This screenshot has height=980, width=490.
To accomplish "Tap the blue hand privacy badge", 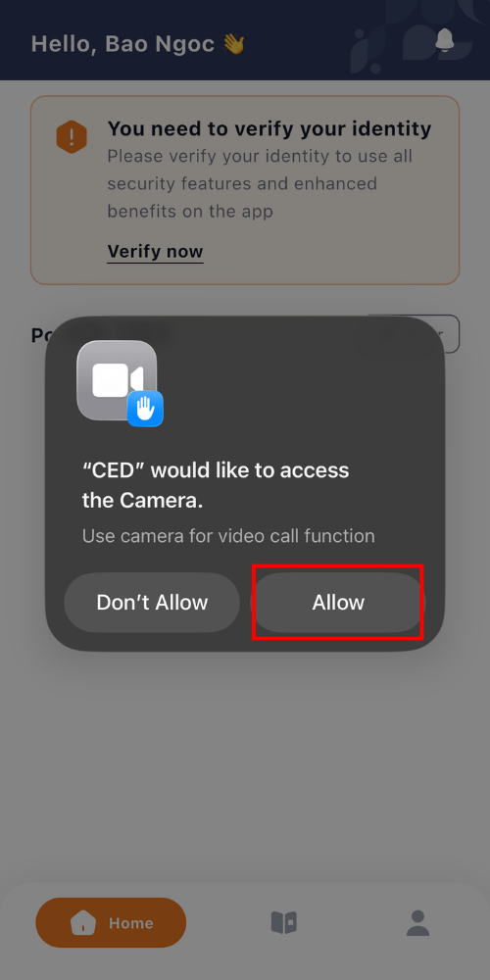I will [x=145, y=409].
